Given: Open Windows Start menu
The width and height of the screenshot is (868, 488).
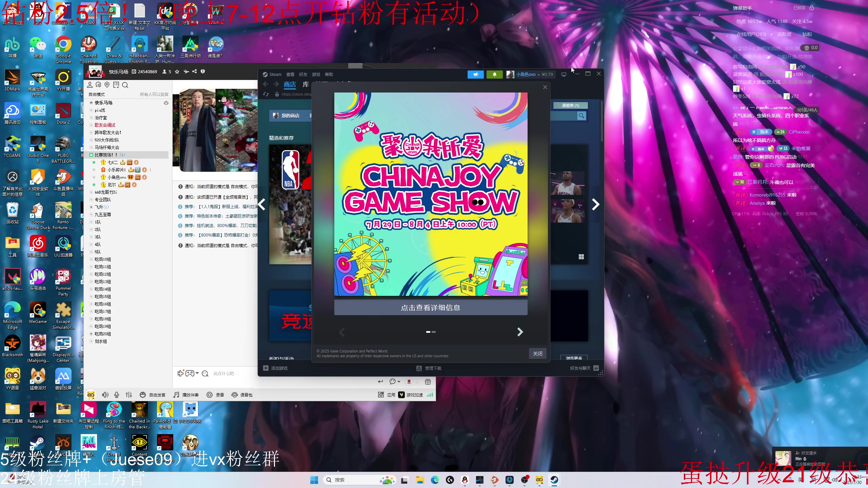Looking at the screenshot, I should (314, 480).
